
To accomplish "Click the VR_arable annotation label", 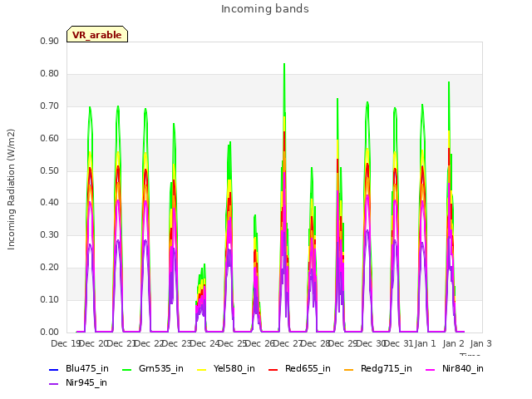I will click(97, 34).
